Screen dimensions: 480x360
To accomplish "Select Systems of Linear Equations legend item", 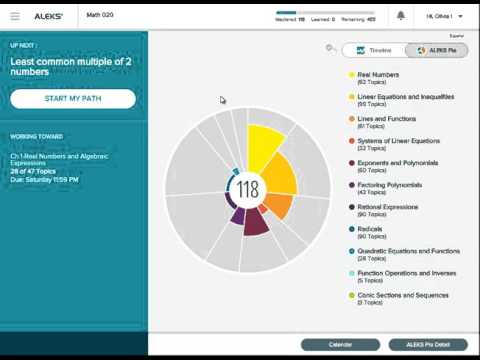I will click(394, 144).
